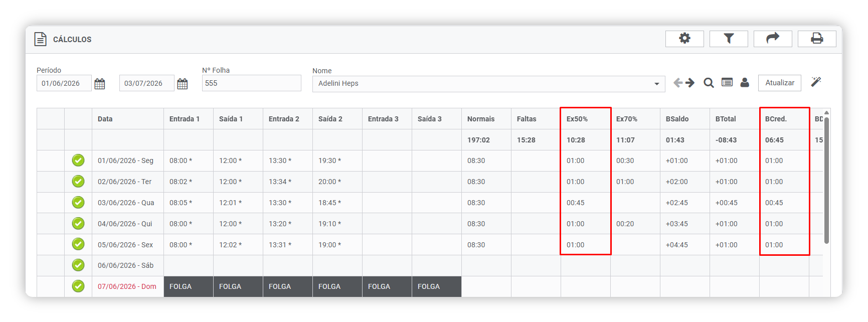Go to next employee arrow

click(690, 83)
